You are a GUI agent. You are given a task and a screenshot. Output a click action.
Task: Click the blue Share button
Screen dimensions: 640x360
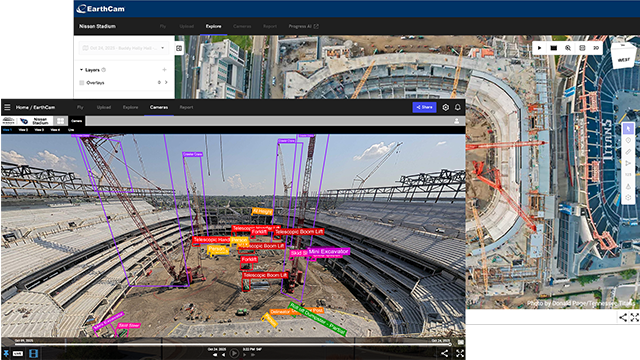pos(424,107)
